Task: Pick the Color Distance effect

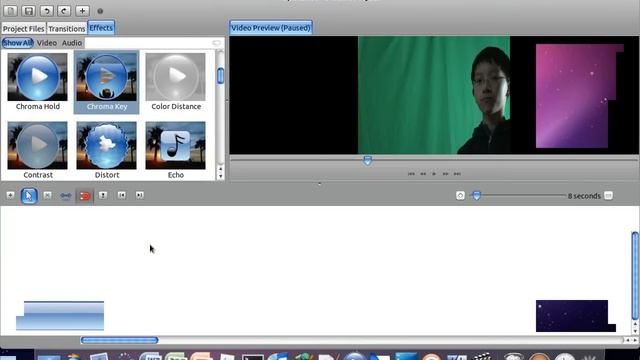Action: 176,82
